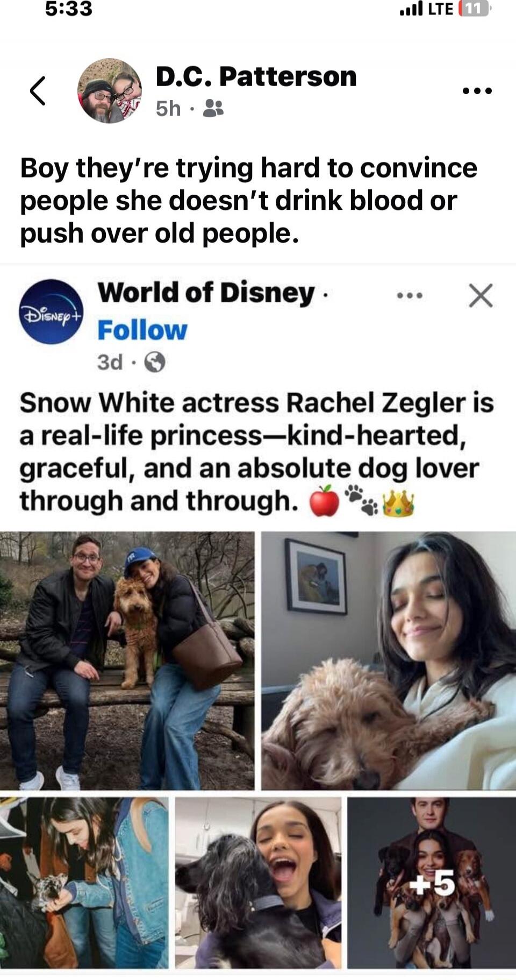Viewport: 516px width, 980px height.
Task: Open the black dog licking face photo
Action: pyautogui.click(x=258, y=883)
